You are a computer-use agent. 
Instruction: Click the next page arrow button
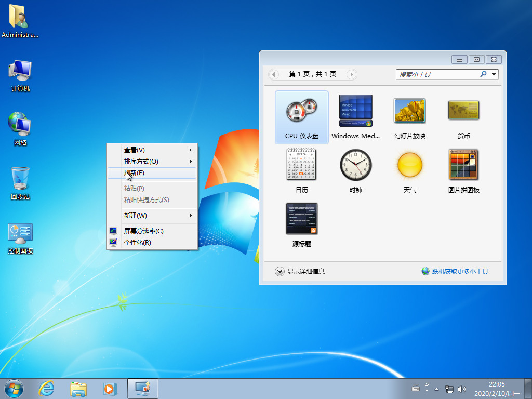351,74
